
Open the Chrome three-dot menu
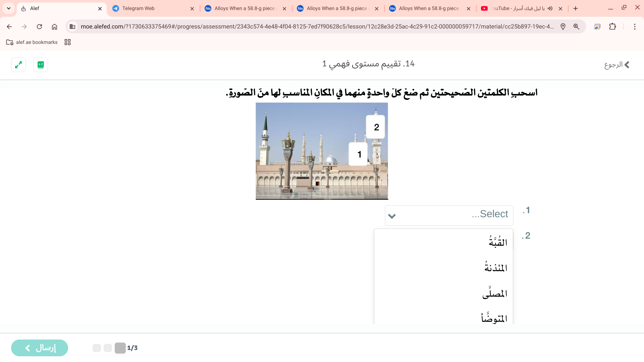[x=635, y=26]
